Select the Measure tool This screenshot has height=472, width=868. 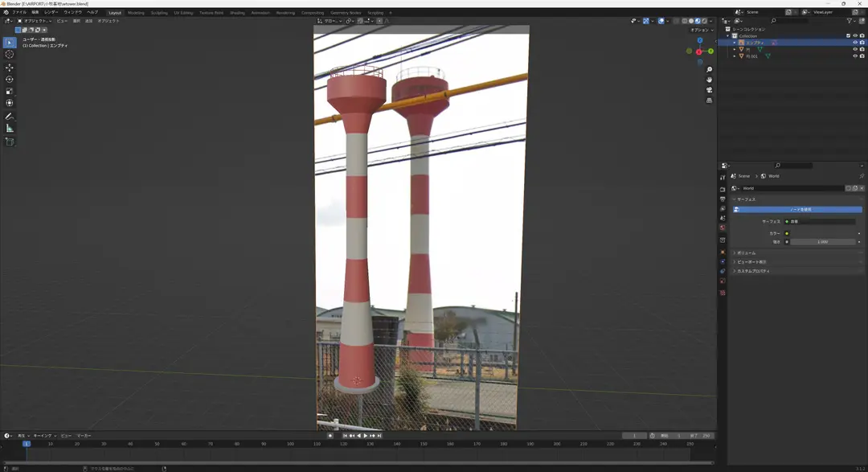pos(10,129)
